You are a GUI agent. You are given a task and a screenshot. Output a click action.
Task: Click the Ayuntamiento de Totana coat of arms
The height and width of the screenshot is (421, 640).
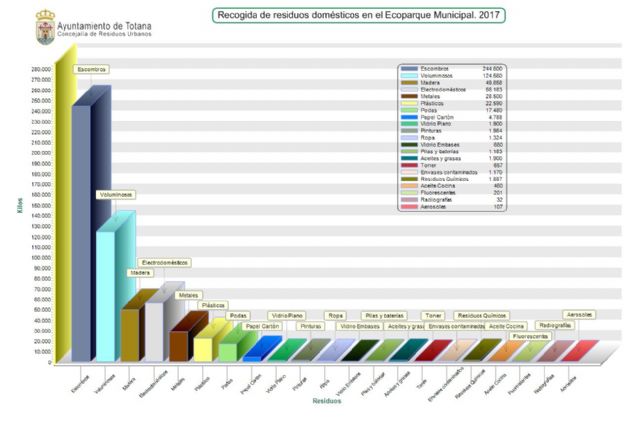tap(45, 27)
